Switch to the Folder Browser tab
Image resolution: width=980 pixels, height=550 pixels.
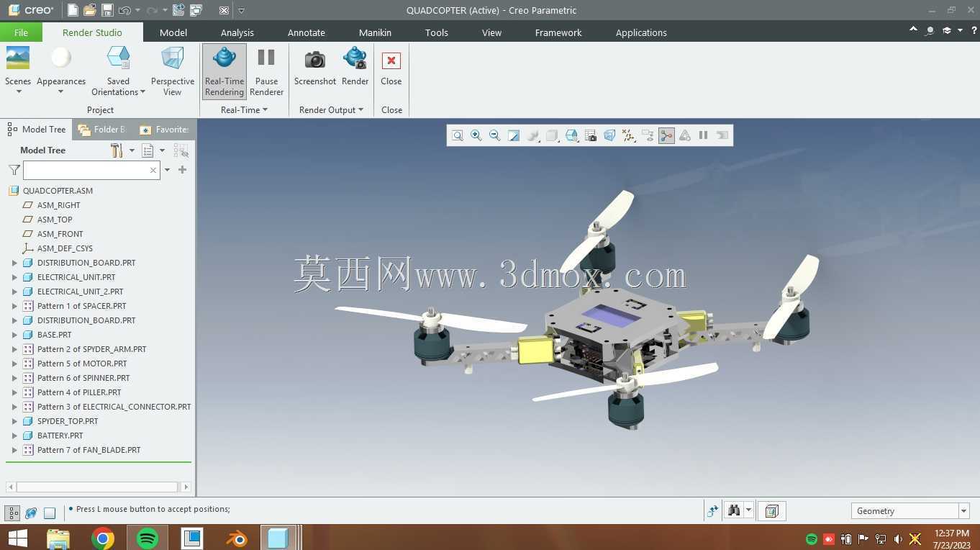pos(102,130)
